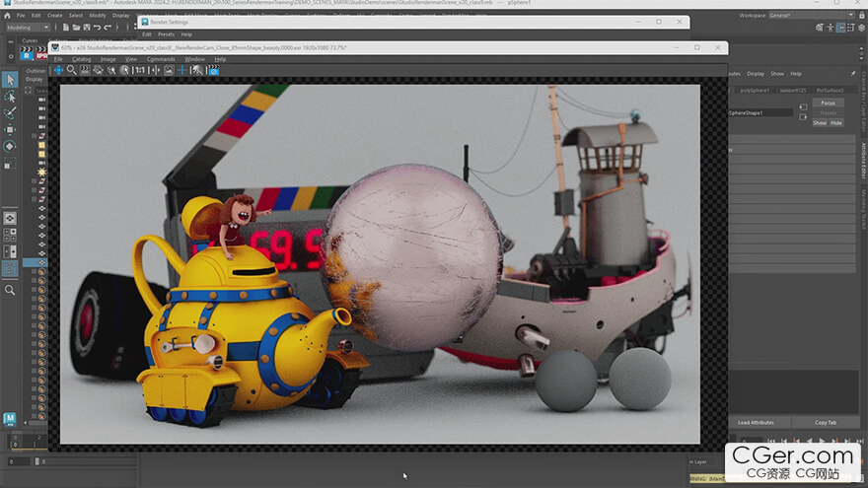Click Save Scene icon in Maya toolbar
The width and height of the screenshot is (868, 488).
pos(87,28)
